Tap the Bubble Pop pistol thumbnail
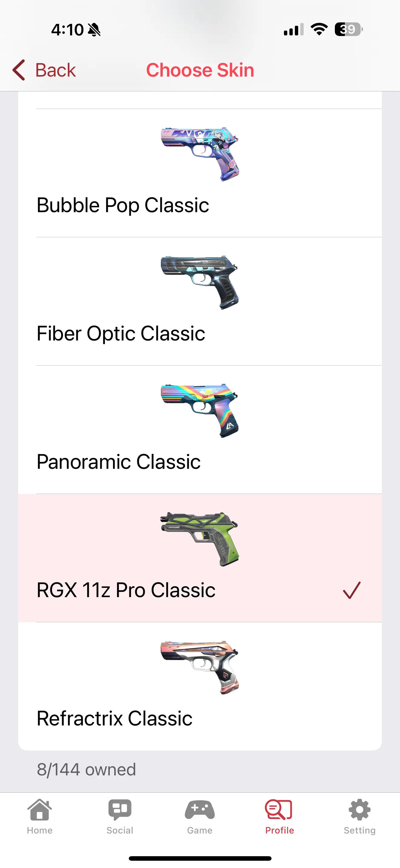Screen dimensions: 400x868 coord(200,154)
